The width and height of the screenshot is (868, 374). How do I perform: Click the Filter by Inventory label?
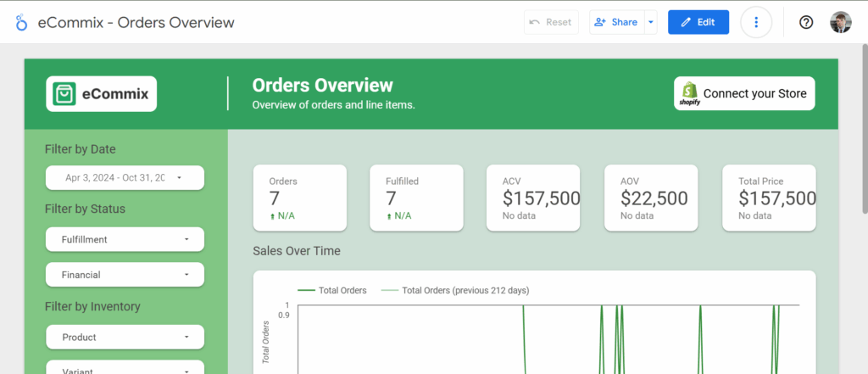coord(92,306)
